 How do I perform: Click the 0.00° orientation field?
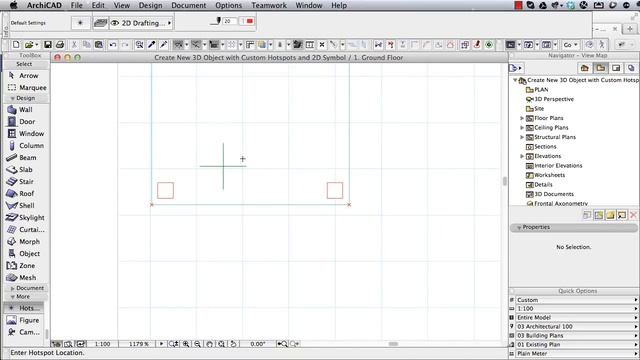(257, 344)
